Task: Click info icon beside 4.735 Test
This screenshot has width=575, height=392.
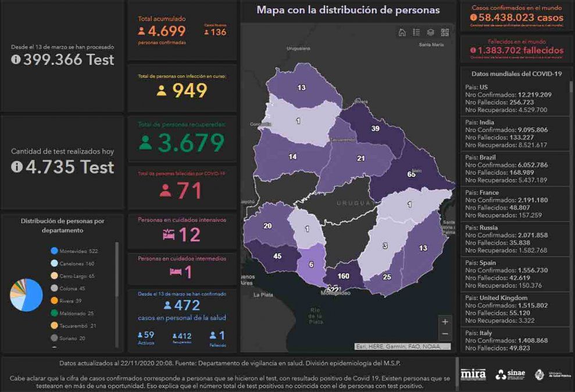Action: 17,167
